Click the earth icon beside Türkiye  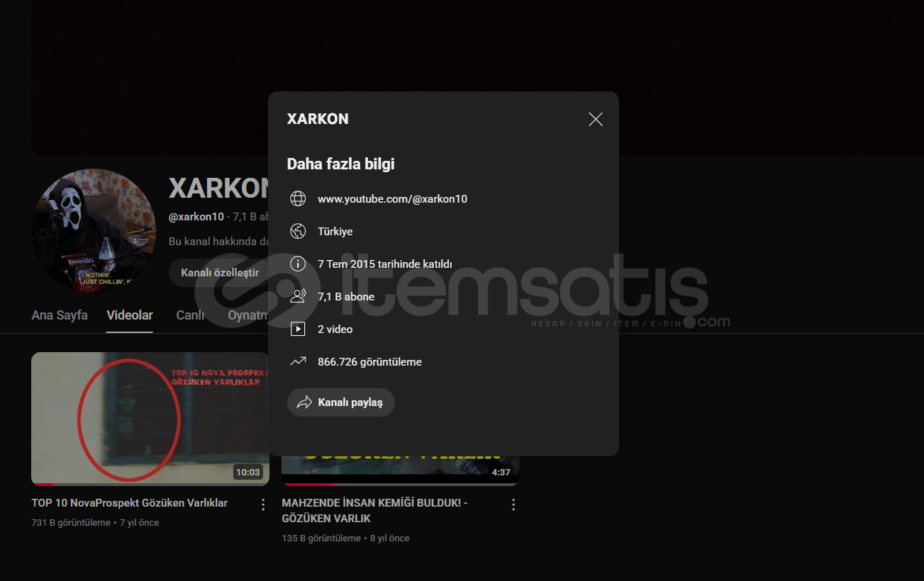298,232
